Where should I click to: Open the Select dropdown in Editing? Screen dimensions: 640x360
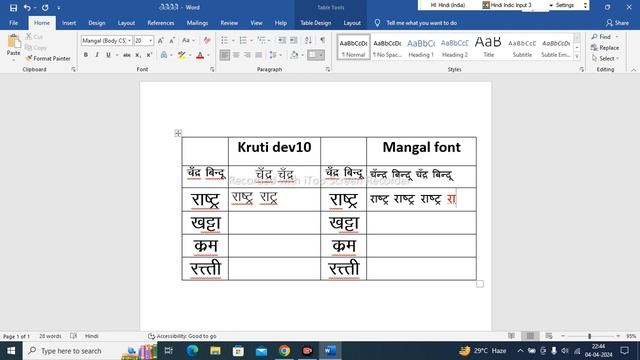605,58
